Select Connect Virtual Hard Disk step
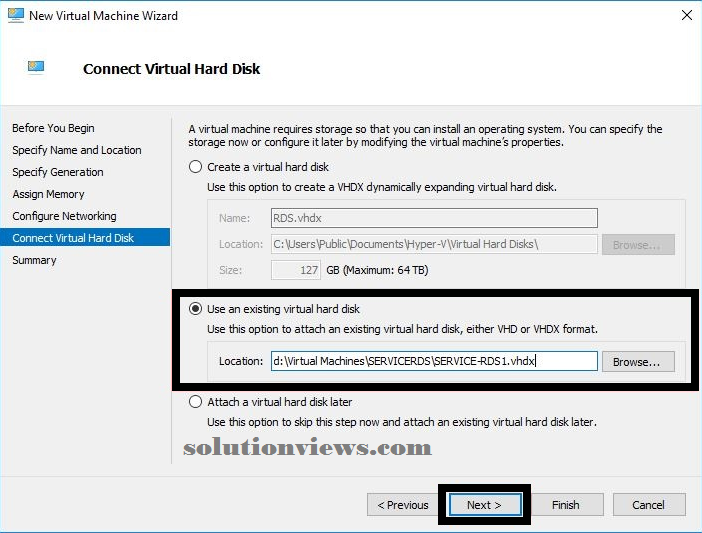 tap(85, 238)
